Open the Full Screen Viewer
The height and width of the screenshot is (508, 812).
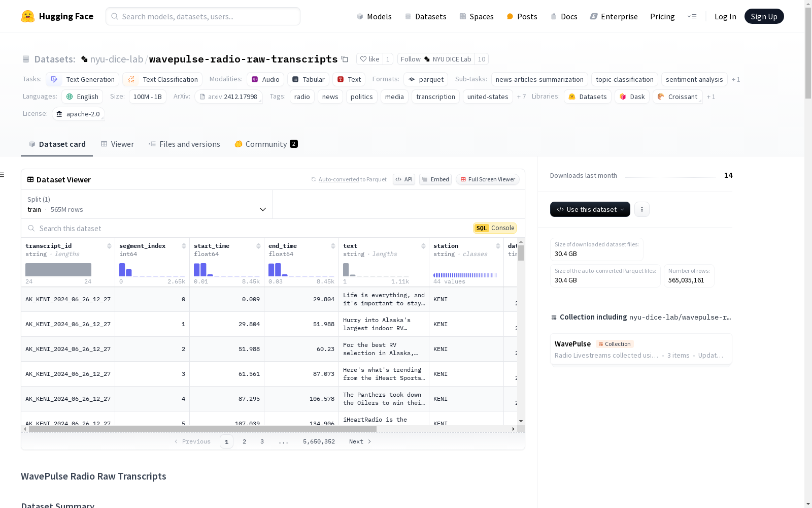point(488,179)
